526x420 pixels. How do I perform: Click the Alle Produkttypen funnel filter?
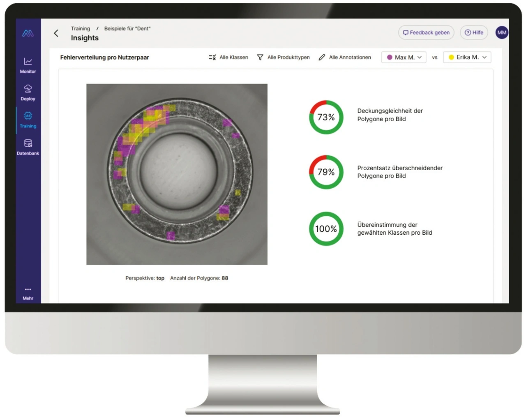[260, 58]
